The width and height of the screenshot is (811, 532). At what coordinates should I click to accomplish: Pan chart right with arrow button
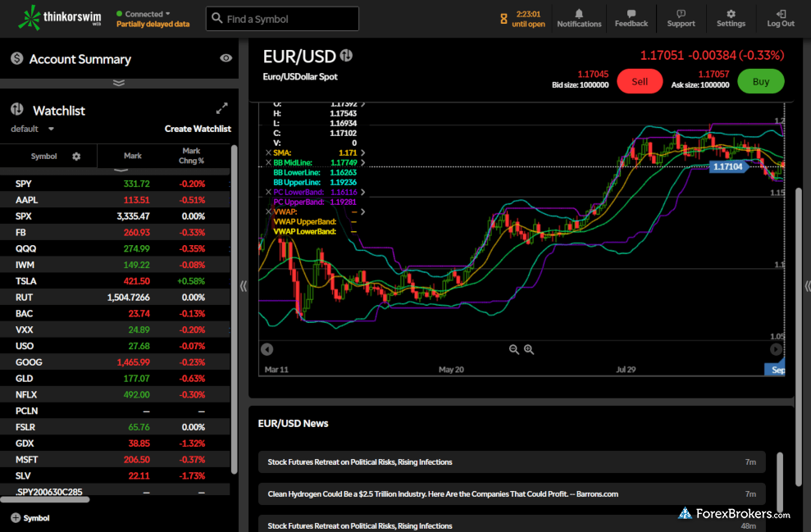[x=776, y=349]
